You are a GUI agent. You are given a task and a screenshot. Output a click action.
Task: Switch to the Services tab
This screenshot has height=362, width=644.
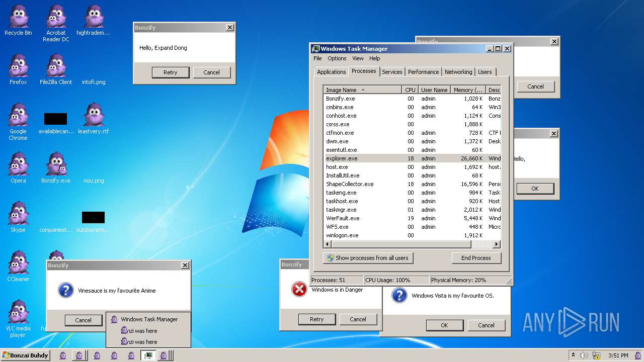392,72
